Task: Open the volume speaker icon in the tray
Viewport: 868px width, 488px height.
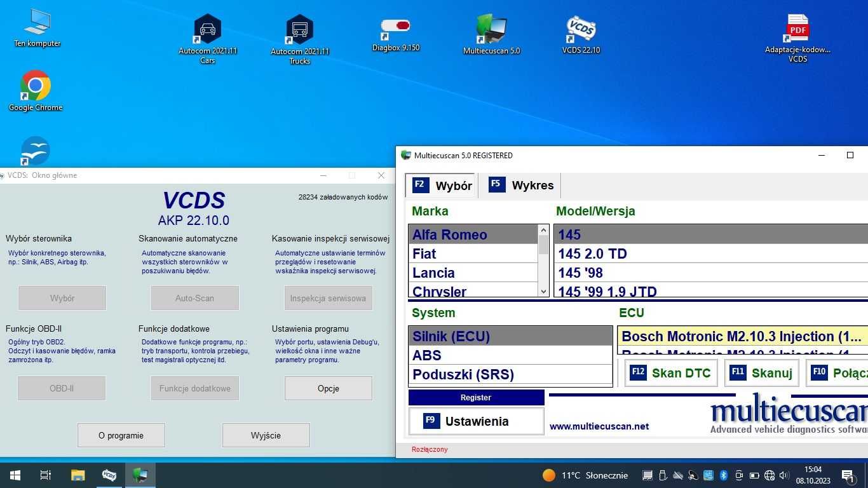Action: tap(784, 475)
